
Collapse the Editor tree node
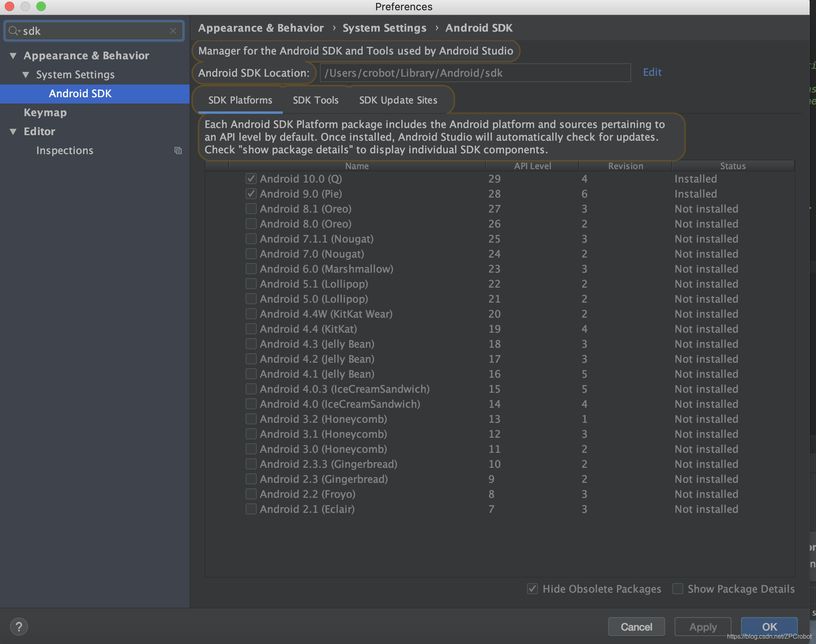(13, 132)
